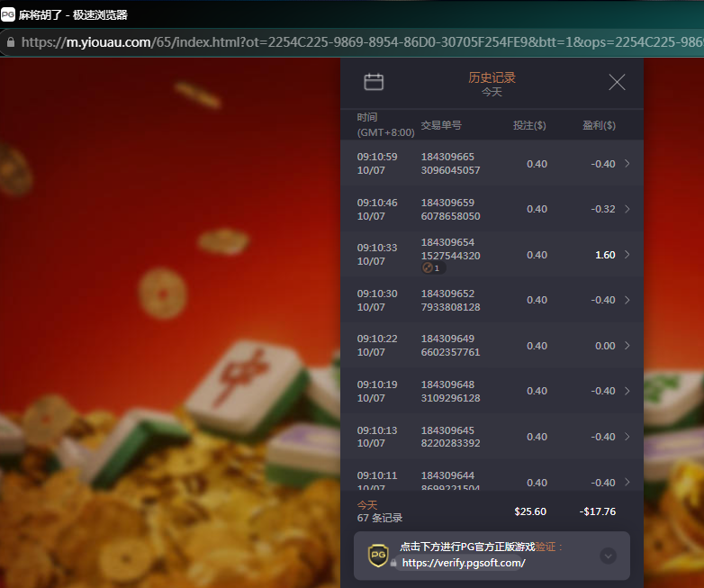Expand details of 09:10:33 record arrow
Screen dimensions: 704x588
[627, 255]
